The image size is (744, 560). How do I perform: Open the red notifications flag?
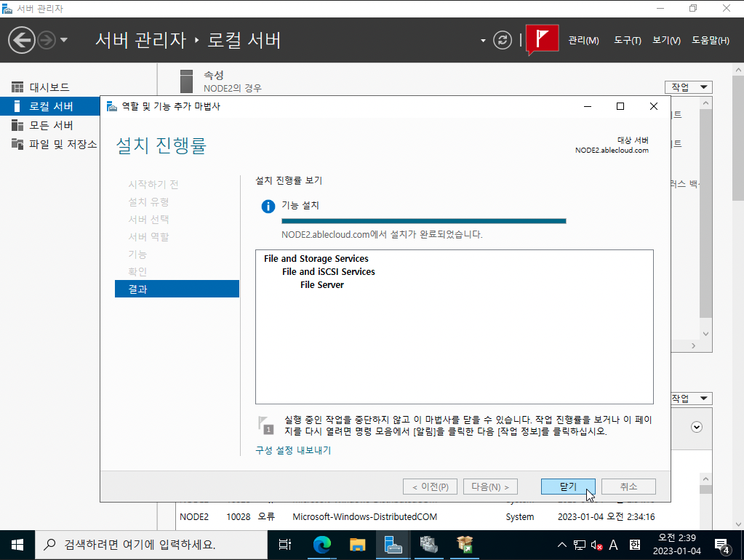click(543, 39)
